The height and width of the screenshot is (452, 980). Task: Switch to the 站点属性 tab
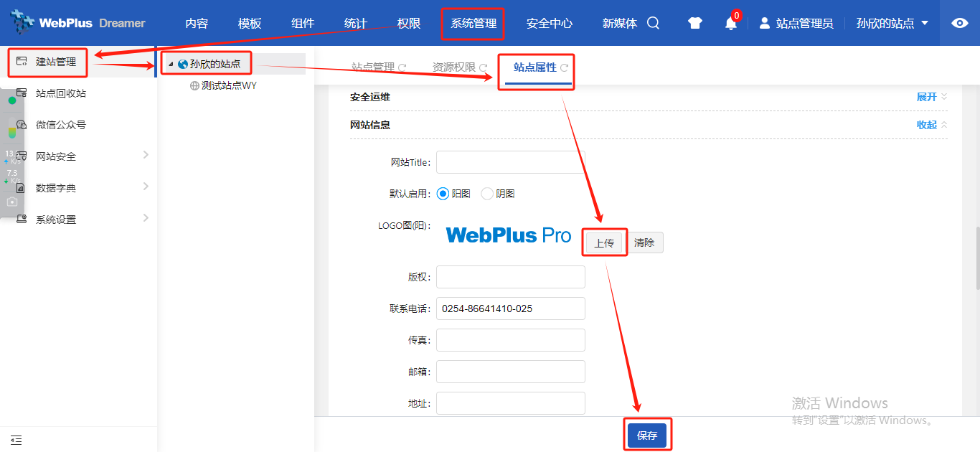point(535,67)
